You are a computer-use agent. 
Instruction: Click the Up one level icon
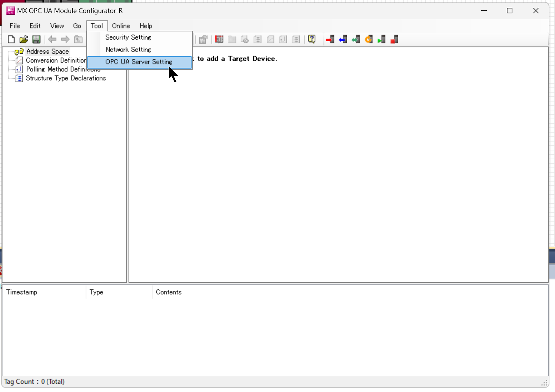(x=78, y=39)
